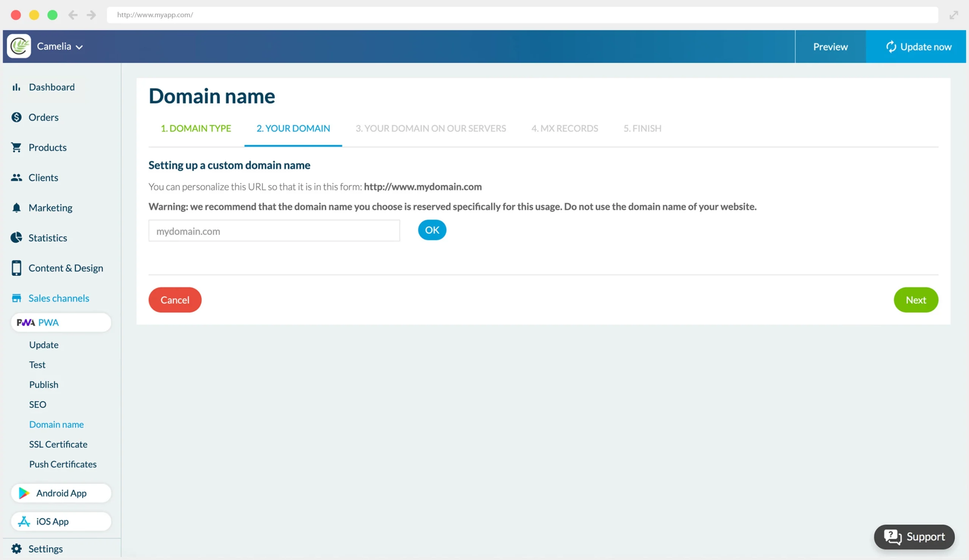Click the Settings gear icon

(x=16, y=549)
